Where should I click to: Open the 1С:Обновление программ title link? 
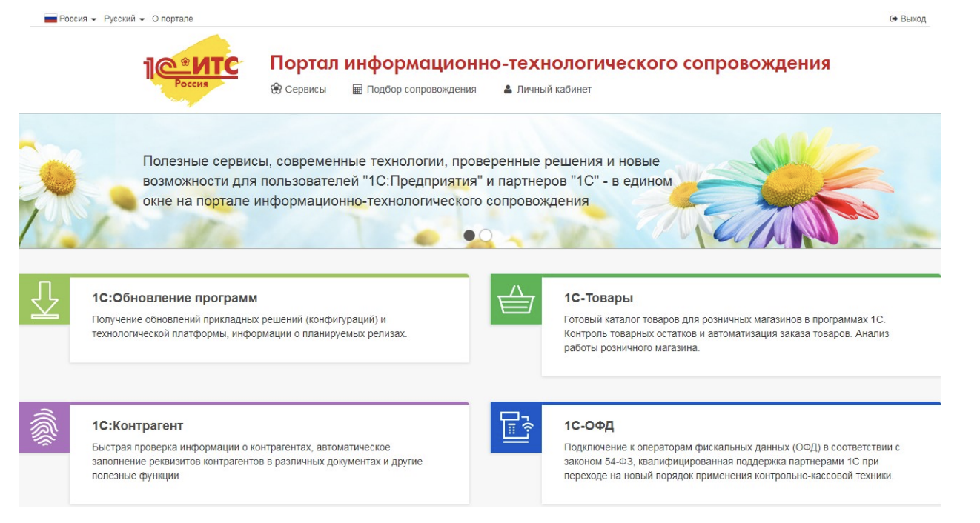[174, 298]
